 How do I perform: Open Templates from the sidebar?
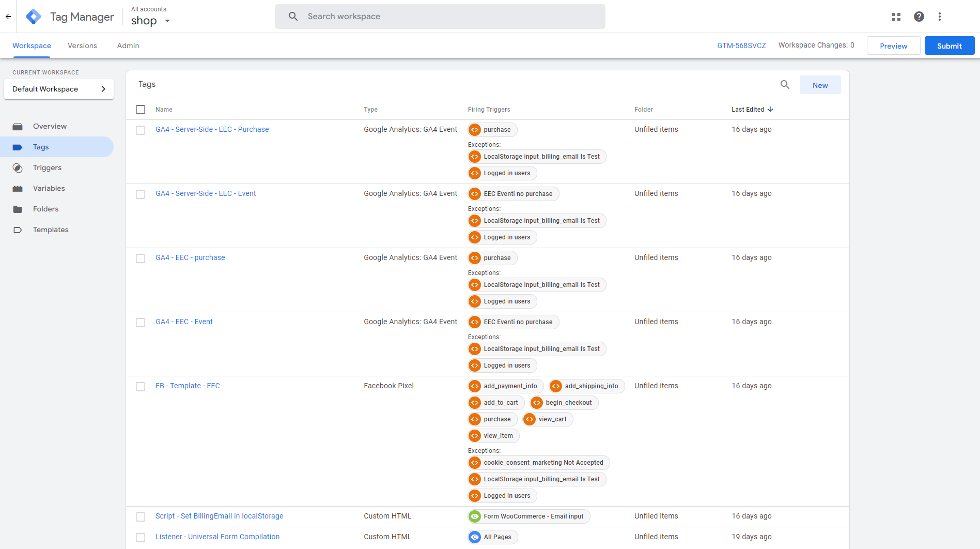(x=51, y=230)
